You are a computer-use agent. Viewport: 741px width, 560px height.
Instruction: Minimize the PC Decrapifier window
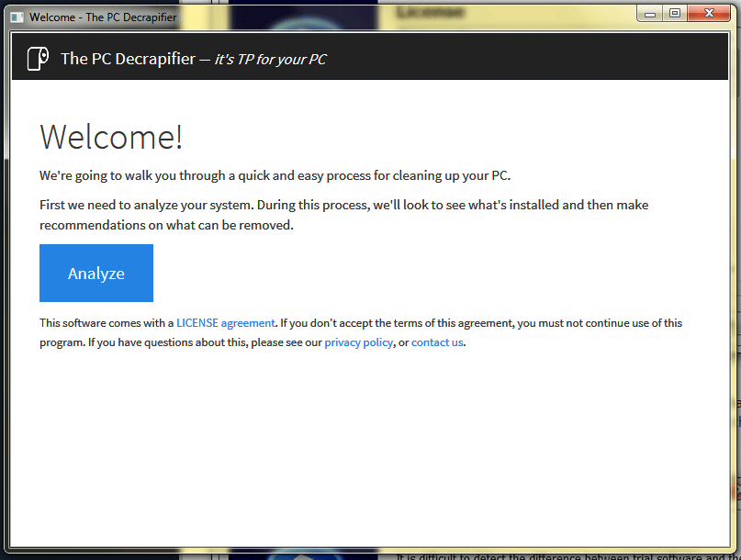coord(650,14)
